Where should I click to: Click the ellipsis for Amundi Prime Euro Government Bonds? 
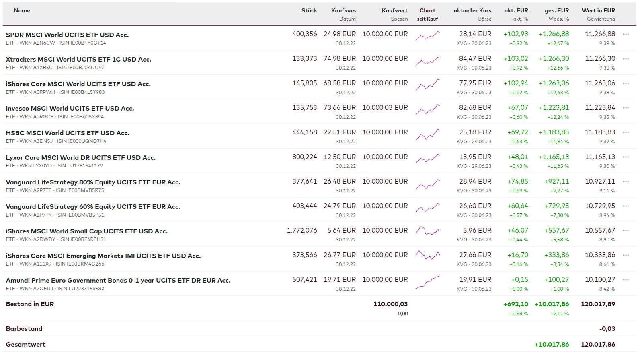(x=626, y=280)
